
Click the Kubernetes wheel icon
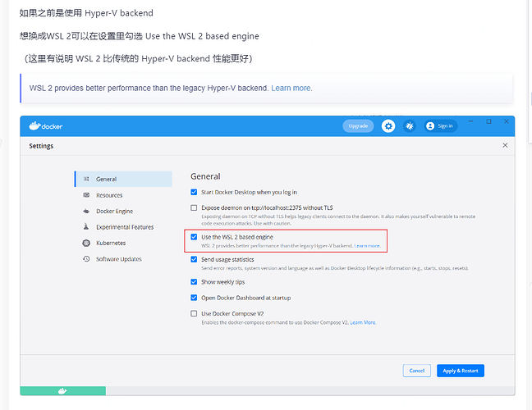click(86, 243)
